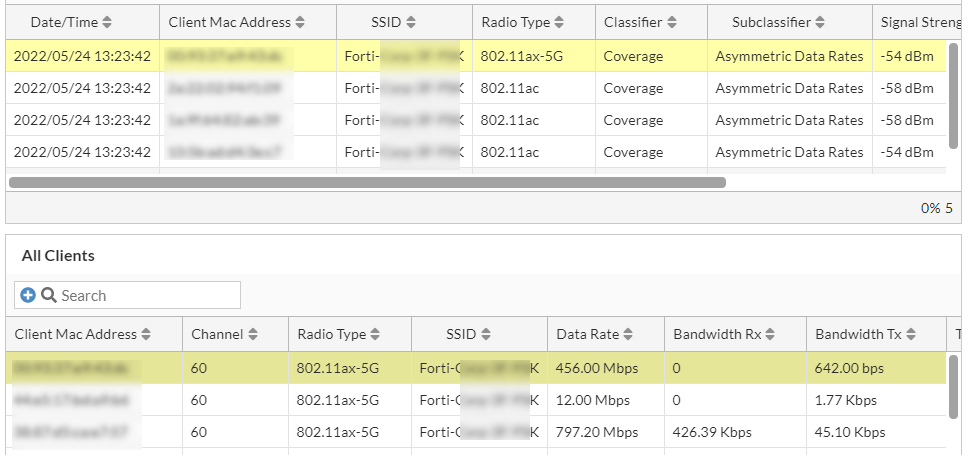
Task: Click the upper table horizontal scrollbar
Action: point(367,183)
